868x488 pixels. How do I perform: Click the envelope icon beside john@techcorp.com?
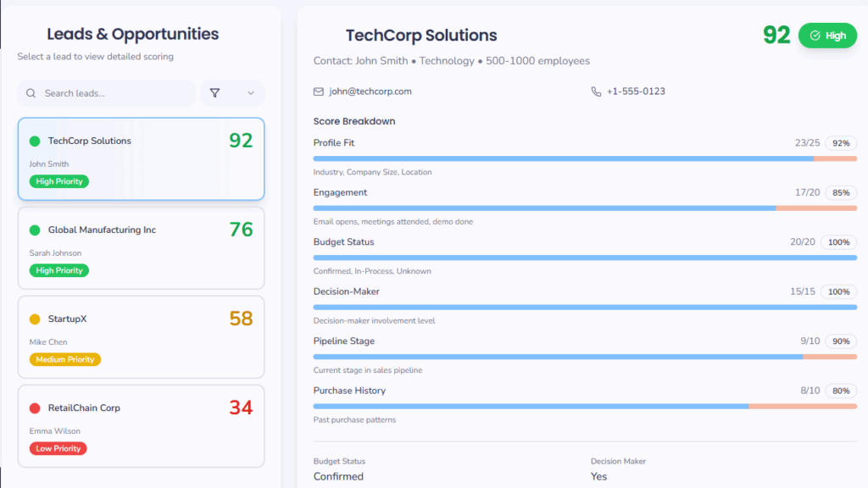pyautogui.click(x=319, y=91)
